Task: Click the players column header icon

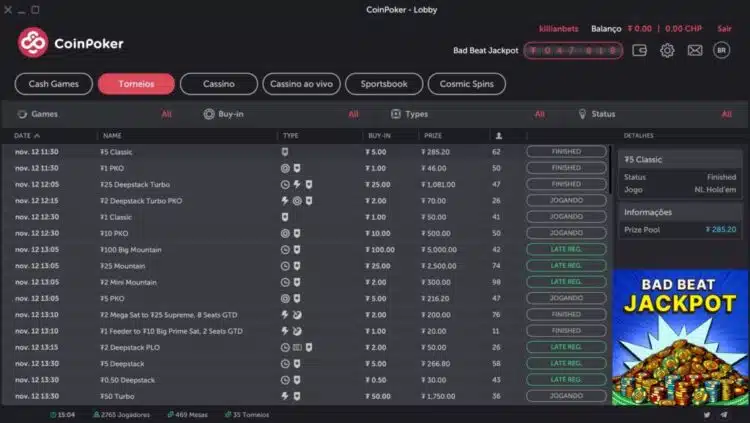Action: [x=499, y=136]
